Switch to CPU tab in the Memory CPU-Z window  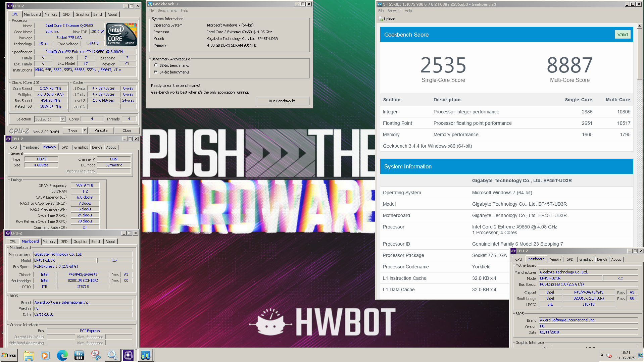pyautogui.click(x=13, y=147)
